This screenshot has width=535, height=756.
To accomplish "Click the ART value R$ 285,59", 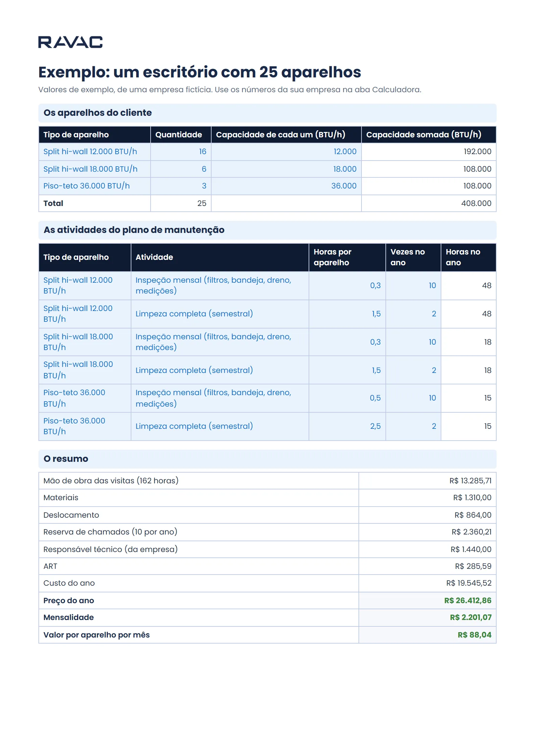I will (x=473, y=566).
